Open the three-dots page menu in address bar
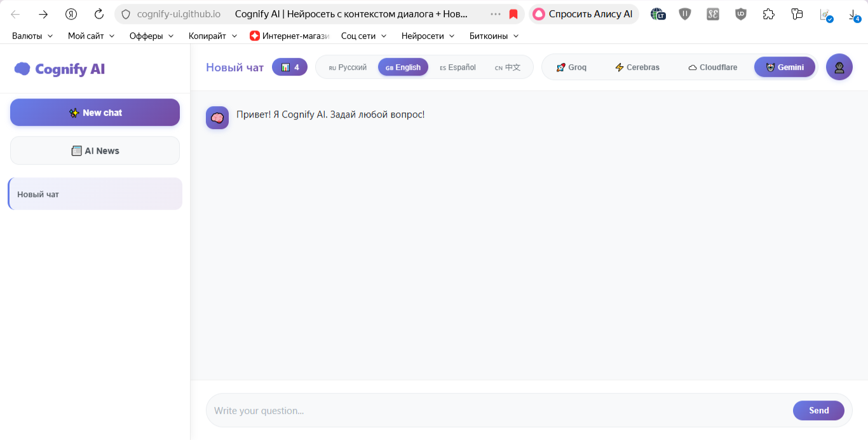Screen dimensions: 868x440 coord(496,14)
